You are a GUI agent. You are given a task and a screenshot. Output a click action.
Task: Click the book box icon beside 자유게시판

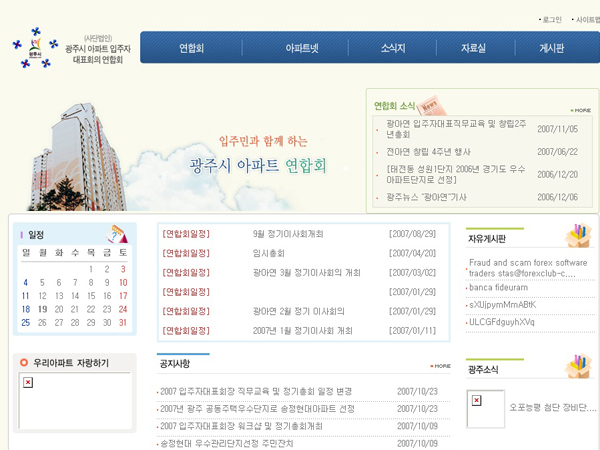[577, 236]
